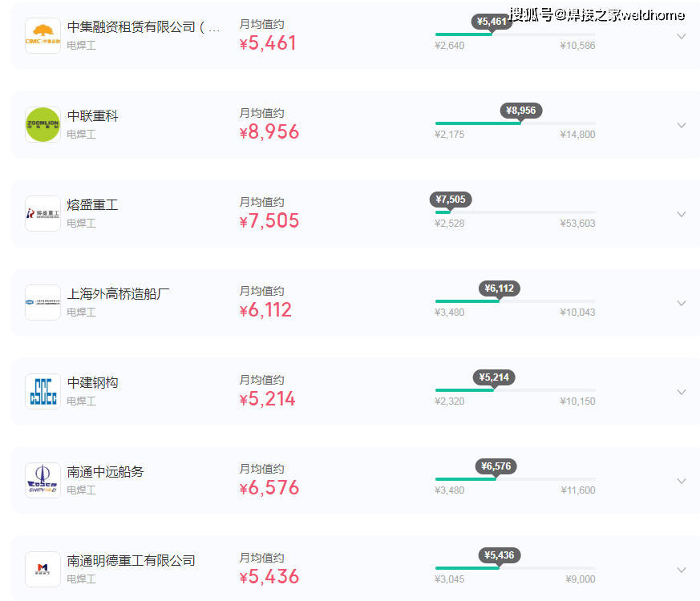Screen dimensions: 700x601
Task: Click the ¥6,112 monthly average amount
Action: click(265, 309)
